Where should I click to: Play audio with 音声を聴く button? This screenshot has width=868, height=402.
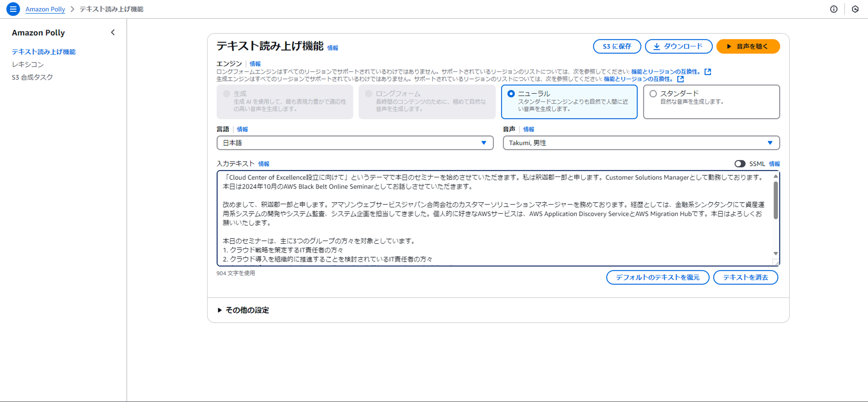(x=748, y=46)
